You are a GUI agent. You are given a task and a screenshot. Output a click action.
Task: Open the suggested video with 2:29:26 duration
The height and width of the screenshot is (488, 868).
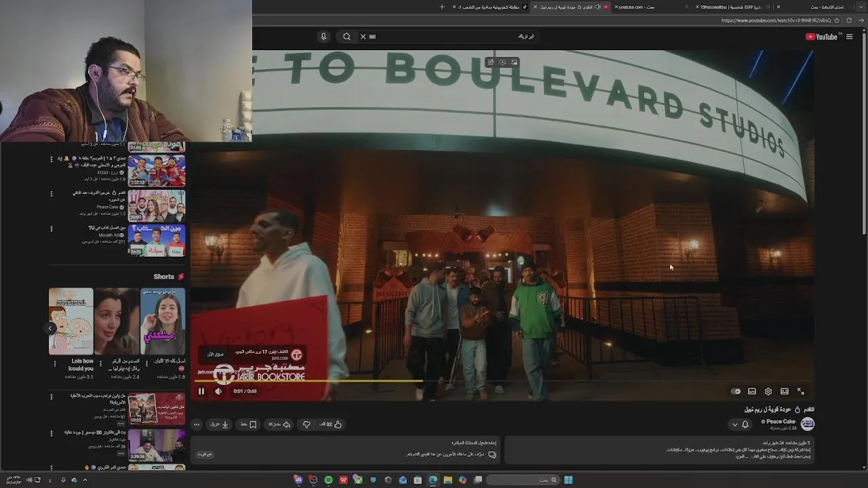[157, 446]
